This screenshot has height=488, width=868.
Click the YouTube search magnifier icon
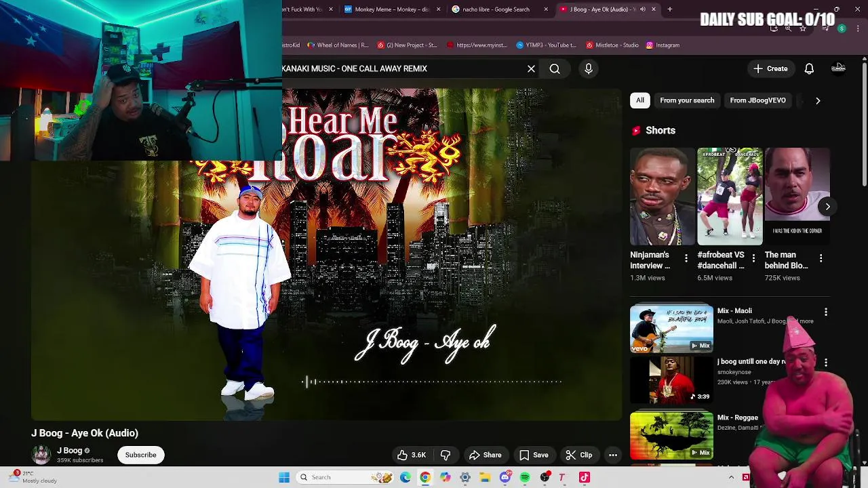tap(555, 68)
